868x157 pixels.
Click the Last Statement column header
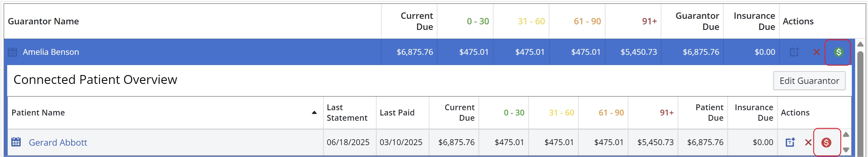pyautogui.click(x=347, y=112)
